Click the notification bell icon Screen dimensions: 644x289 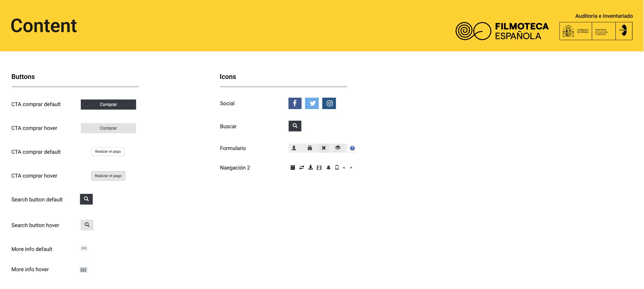328,167
